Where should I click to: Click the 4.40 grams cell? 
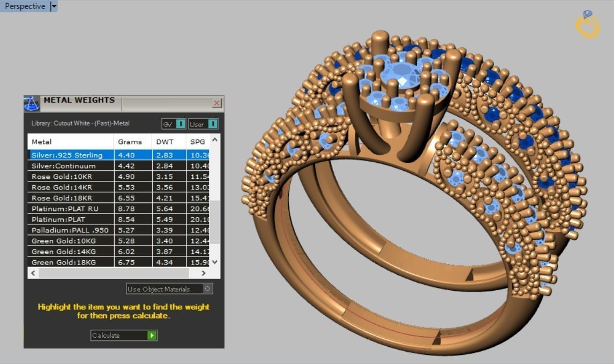(x=133, y=155)
